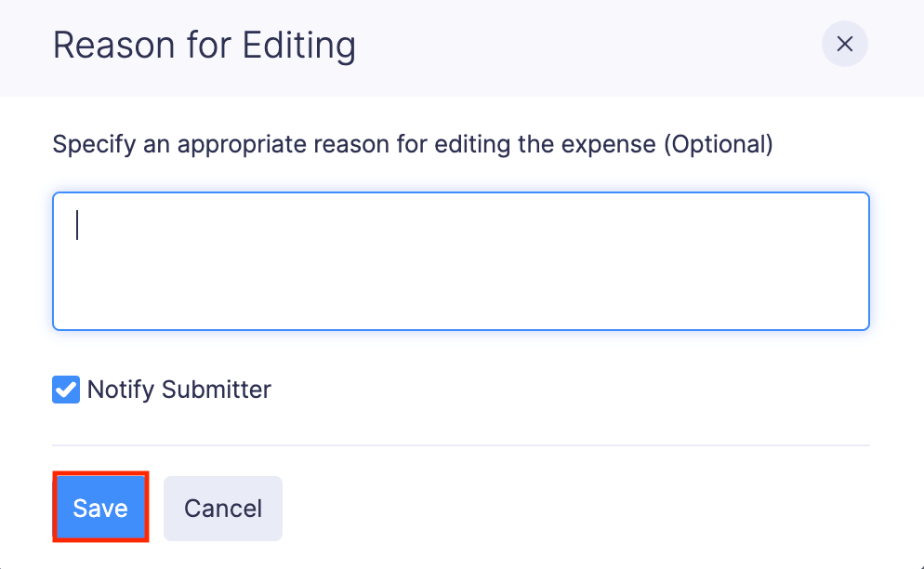Click the checked Notify Submitter box
The height and width of the screenshot is (569, 924).
click(65, 390)
